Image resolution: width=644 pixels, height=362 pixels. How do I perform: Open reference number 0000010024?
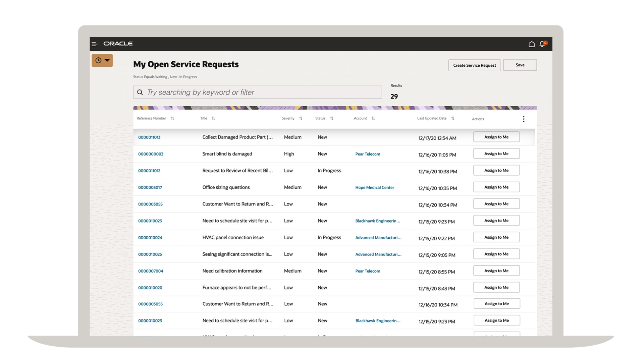click(150, 237)
